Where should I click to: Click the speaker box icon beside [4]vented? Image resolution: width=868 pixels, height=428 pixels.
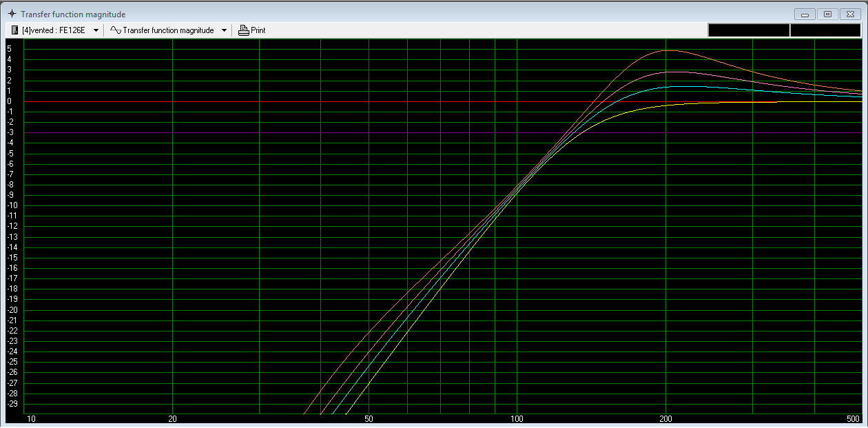[x=14, y=30]
